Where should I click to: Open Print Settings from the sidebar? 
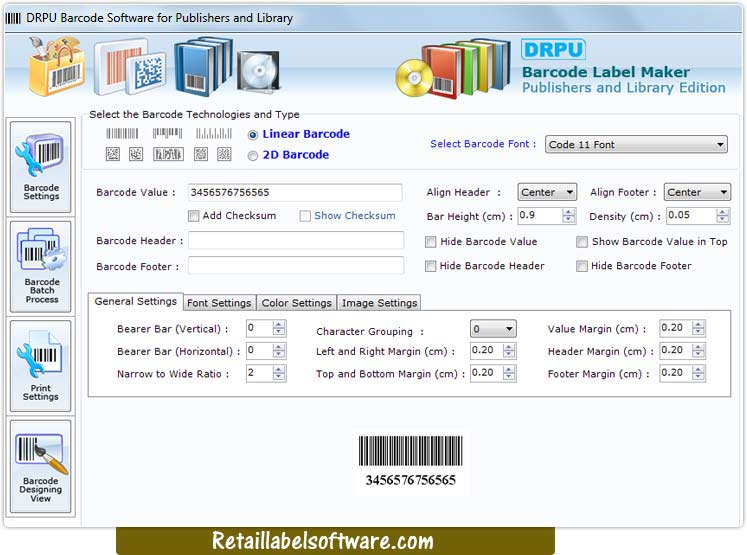point(40,366)
